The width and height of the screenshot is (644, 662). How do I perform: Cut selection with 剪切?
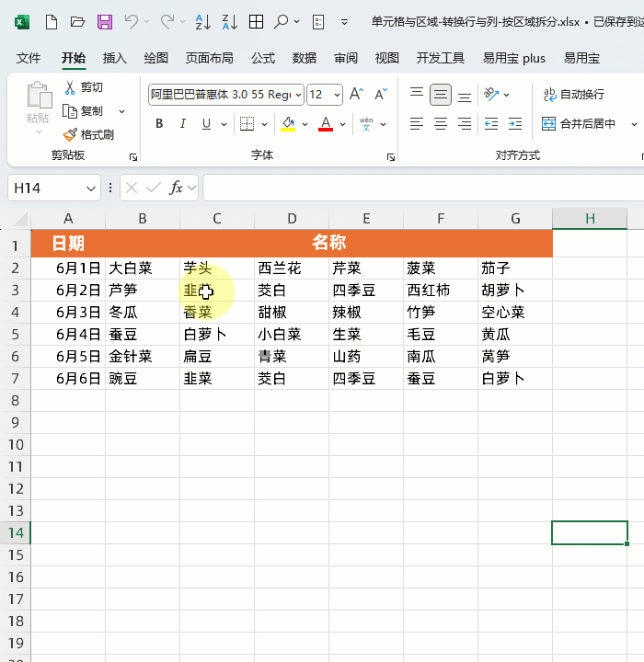(x=84, y=87)
